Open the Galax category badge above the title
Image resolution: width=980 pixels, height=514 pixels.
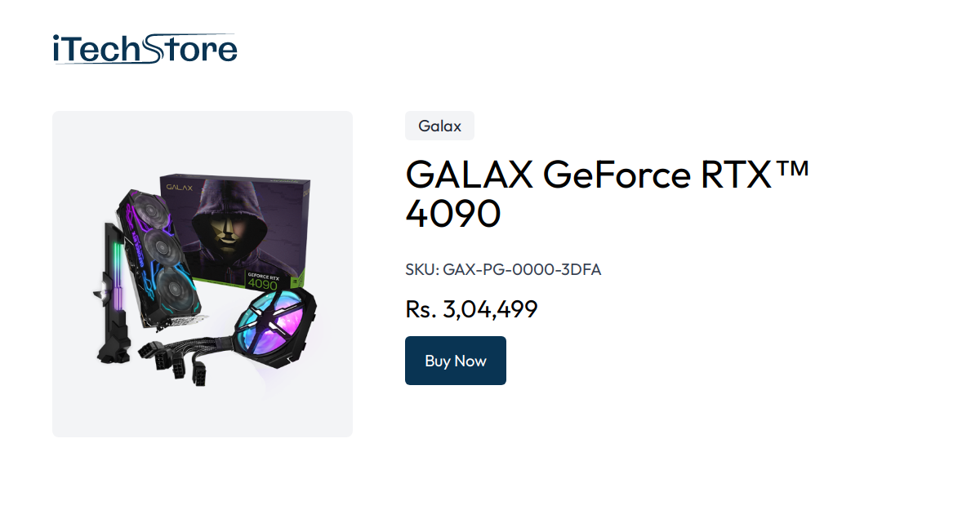pos(439,126)
